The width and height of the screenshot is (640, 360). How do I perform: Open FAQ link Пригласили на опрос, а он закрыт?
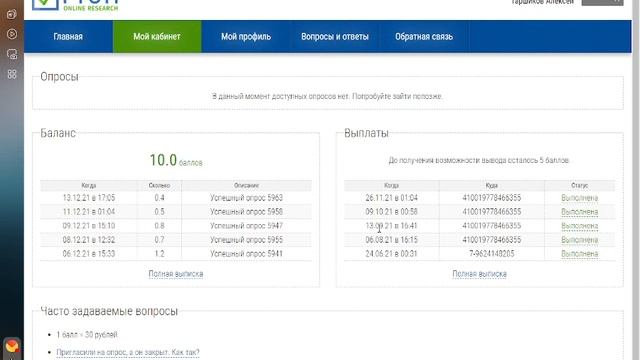pyautogui.click(x=128, y=352)
